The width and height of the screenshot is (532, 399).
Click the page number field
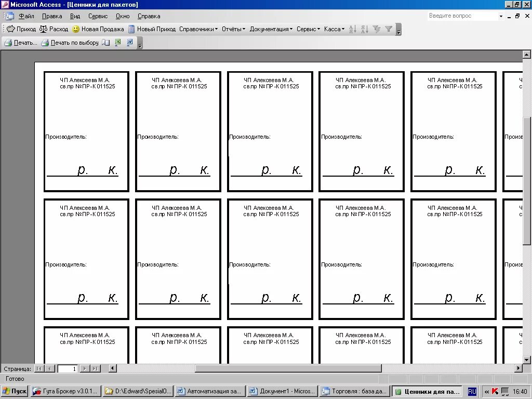click(x=68, y=368)
